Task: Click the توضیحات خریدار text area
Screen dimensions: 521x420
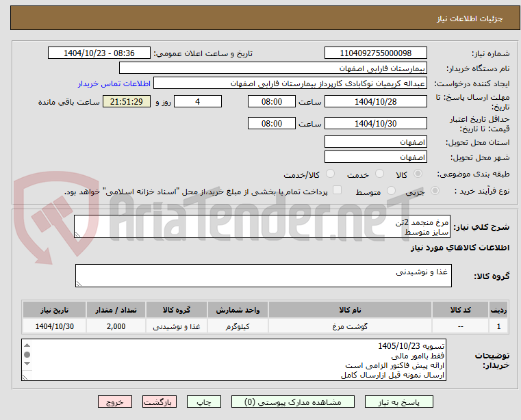Action: [x=233, y=360]
